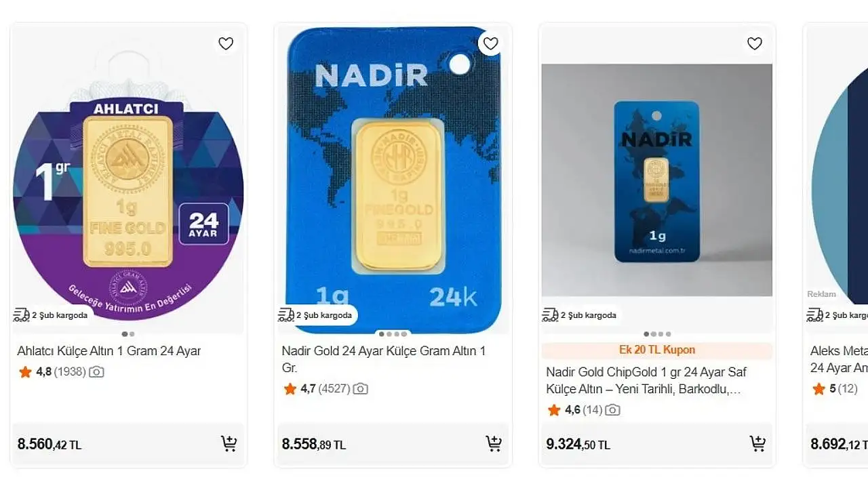Click cargo truck icon on Nadir Gold card

[285, 315]
